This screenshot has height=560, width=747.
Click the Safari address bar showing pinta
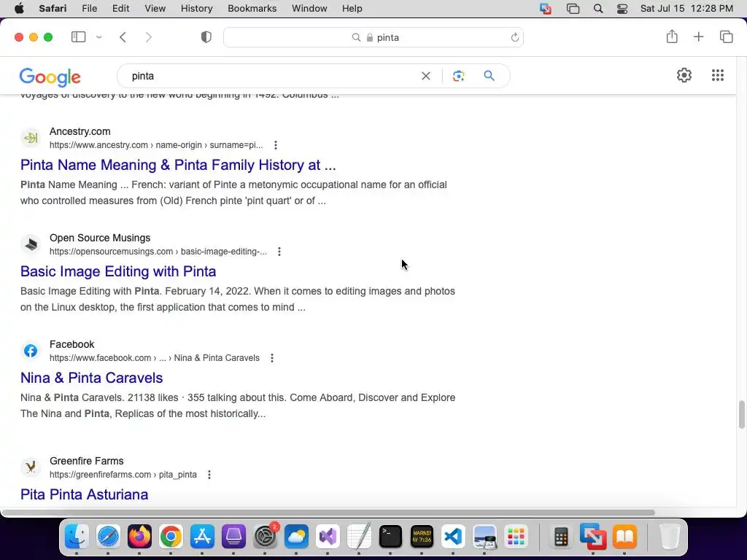[x=373, y=37]
